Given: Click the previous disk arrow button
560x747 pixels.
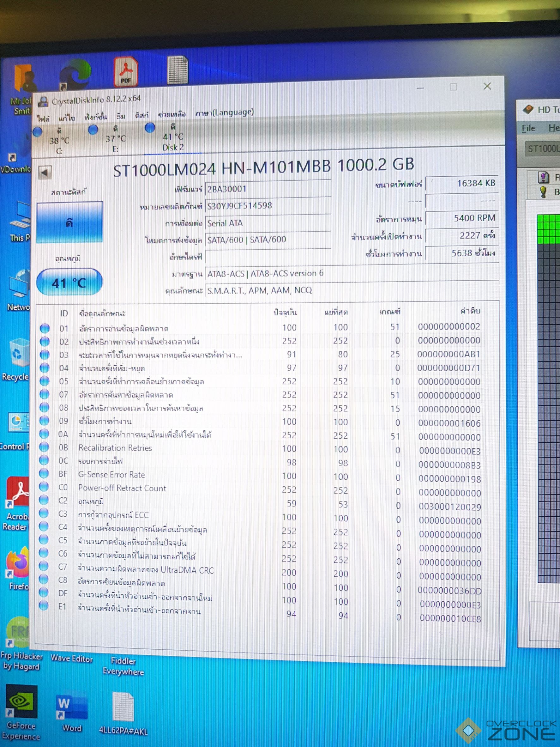Looking at the screenshot, I should pos(45,173).
